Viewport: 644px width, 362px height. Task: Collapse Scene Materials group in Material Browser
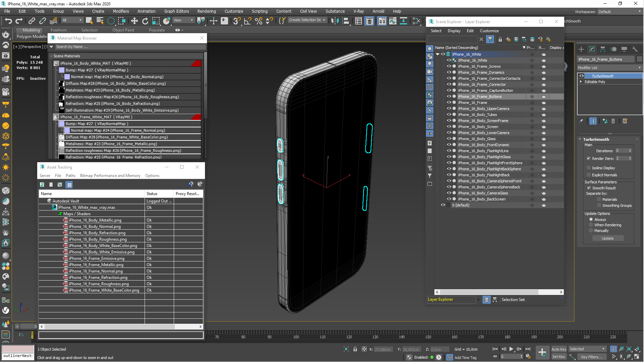(x=51, y=56)
